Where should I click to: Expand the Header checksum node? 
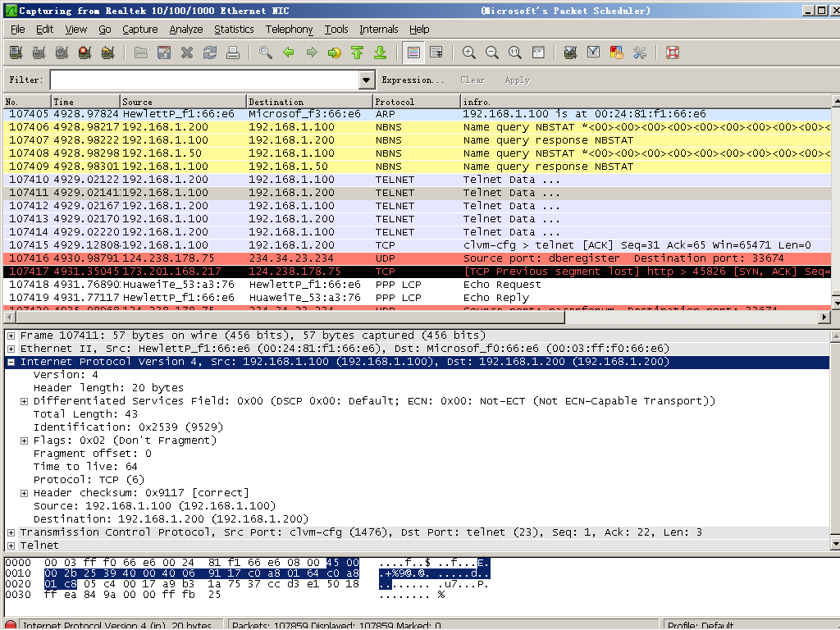(x=24, y=493)
